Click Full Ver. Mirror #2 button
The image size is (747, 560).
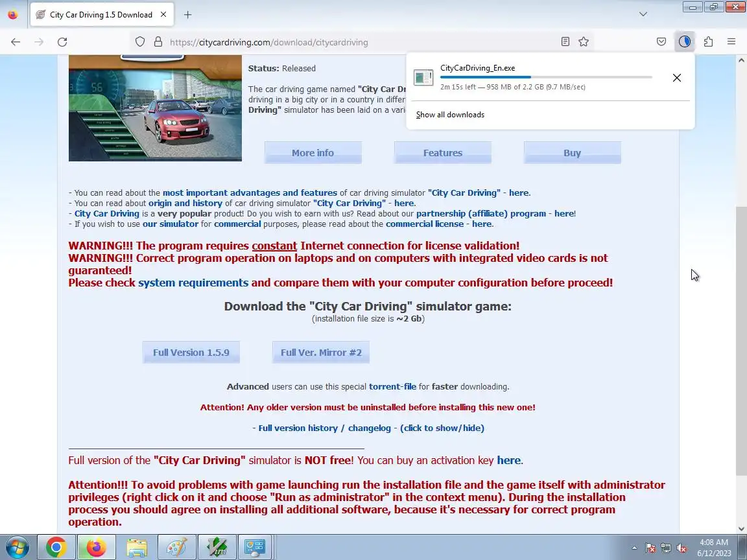tap(320, 353)
